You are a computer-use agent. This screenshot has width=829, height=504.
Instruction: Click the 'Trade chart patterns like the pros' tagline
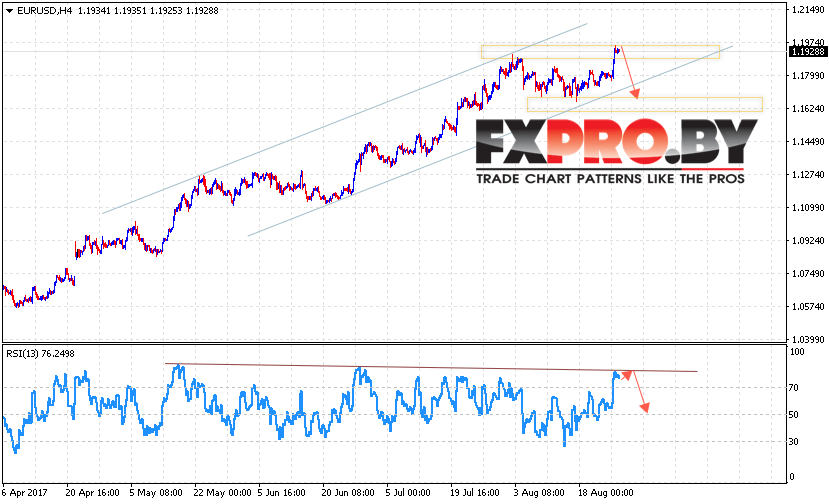[x=610, y=180]
